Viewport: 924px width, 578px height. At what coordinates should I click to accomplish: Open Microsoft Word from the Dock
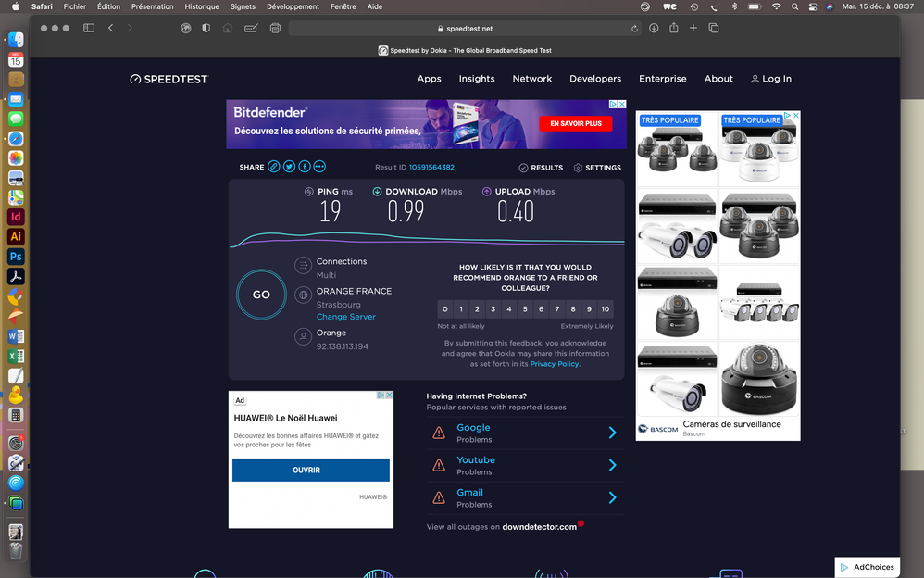tap(16, 336)
